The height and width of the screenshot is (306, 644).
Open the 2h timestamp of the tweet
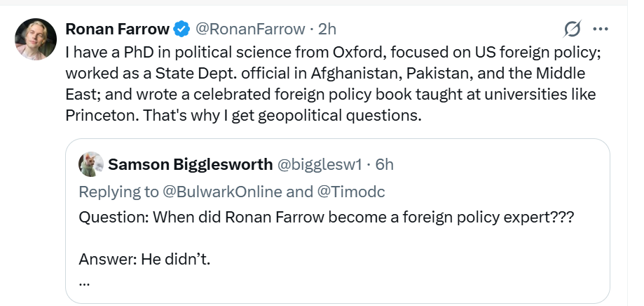(327, 29)
